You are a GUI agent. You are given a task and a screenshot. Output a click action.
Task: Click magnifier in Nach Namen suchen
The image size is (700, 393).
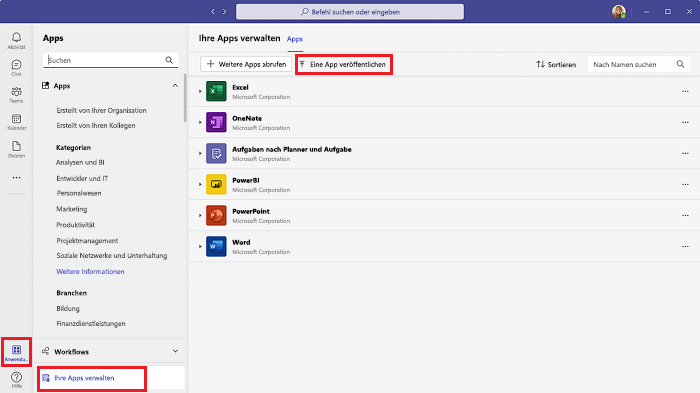point(680,64)
